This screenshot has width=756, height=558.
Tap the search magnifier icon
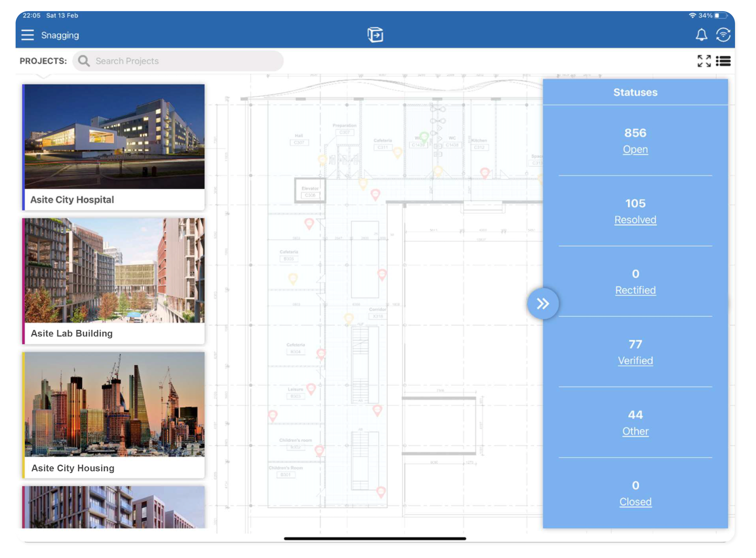(84, 62)
